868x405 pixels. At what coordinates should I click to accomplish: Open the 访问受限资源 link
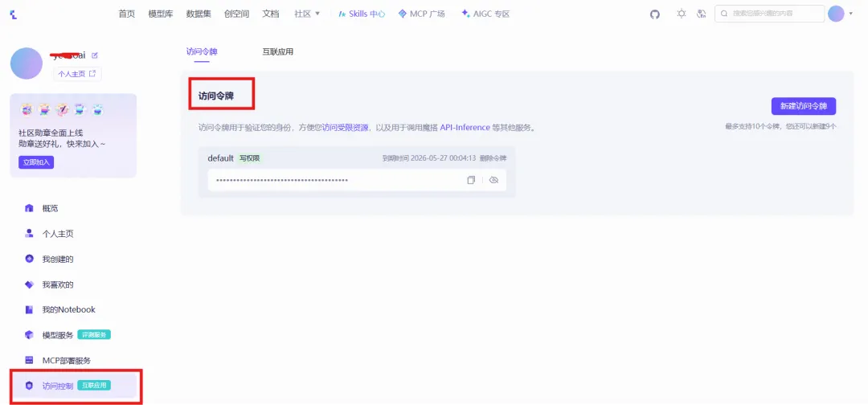coord(346,127)
